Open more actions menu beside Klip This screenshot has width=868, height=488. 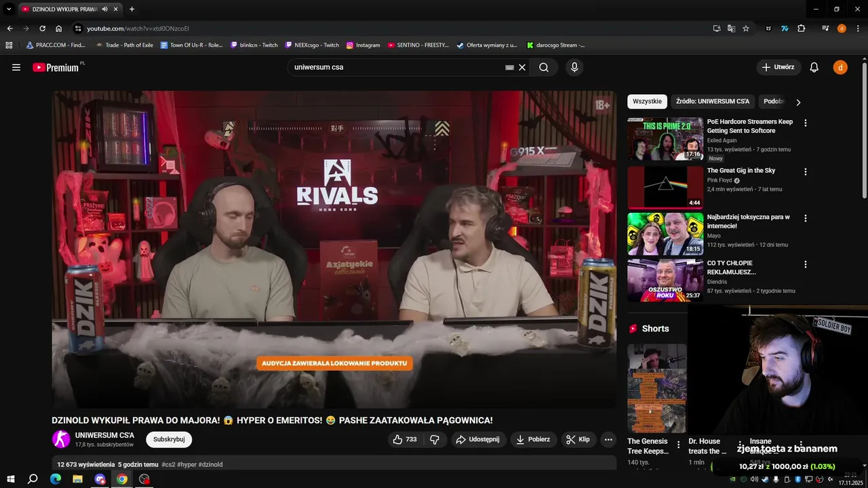608,439
